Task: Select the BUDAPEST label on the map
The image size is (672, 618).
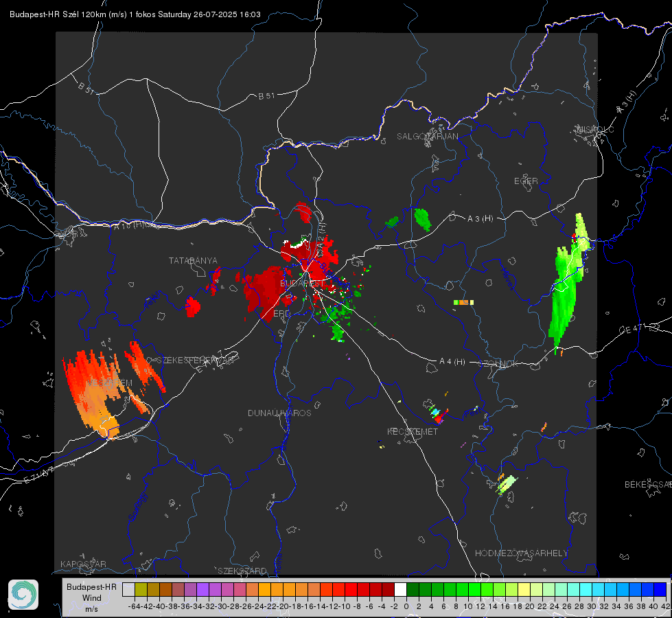Action: click(302, 283)
